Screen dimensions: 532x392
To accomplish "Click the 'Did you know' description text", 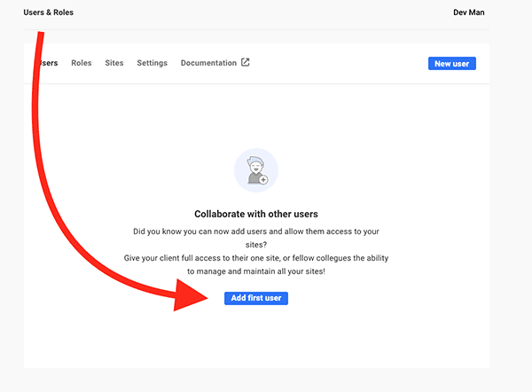I will pyautogui.click(x=256, y=238).
